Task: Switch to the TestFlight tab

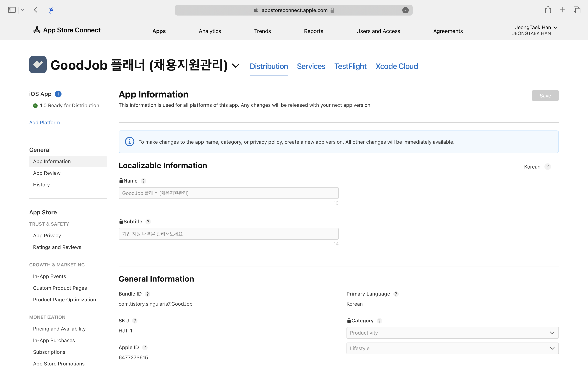Action: [x=350, y=66]
